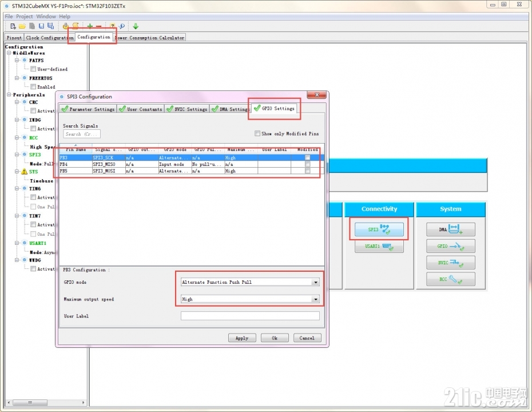
Task: Click the yellow Help question-mark icon
Action: [112, 26]
